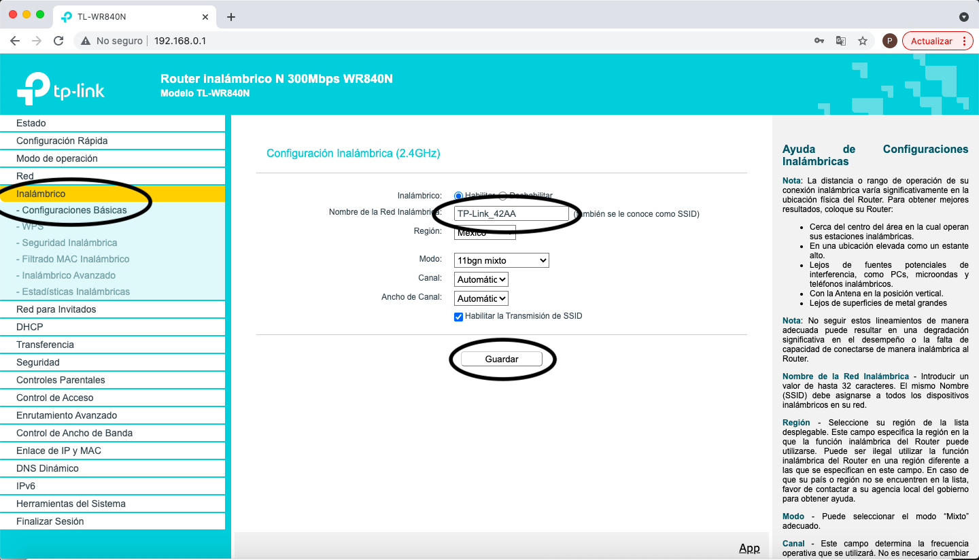Open the translate page icon

841,41
